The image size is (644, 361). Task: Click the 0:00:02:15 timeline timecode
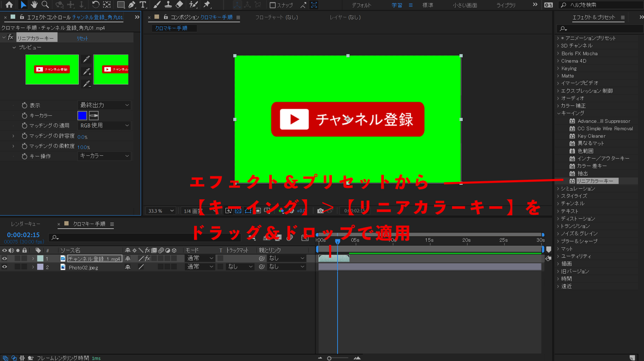pos(23,235)
